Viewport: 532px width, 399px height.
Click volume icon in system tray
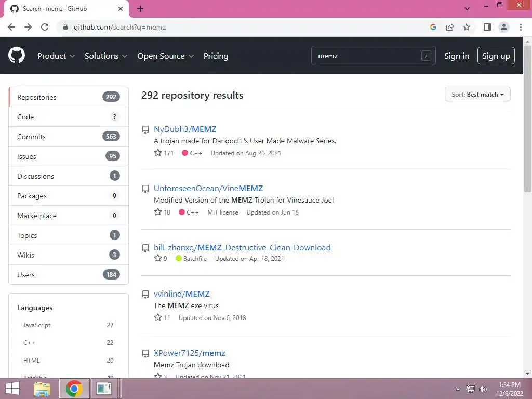[483, 389]
